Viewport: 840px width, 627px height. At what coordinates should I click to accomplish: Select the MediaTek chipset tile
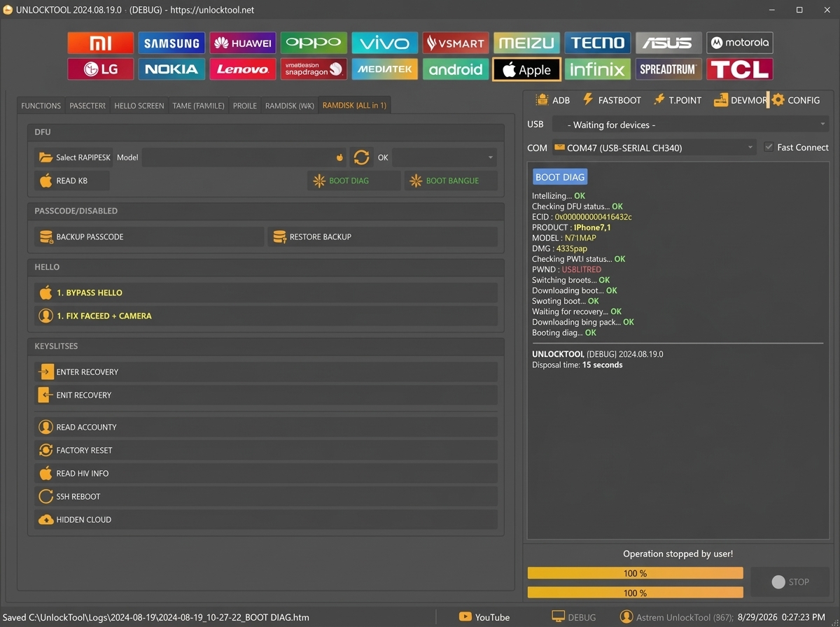(384, 69)
